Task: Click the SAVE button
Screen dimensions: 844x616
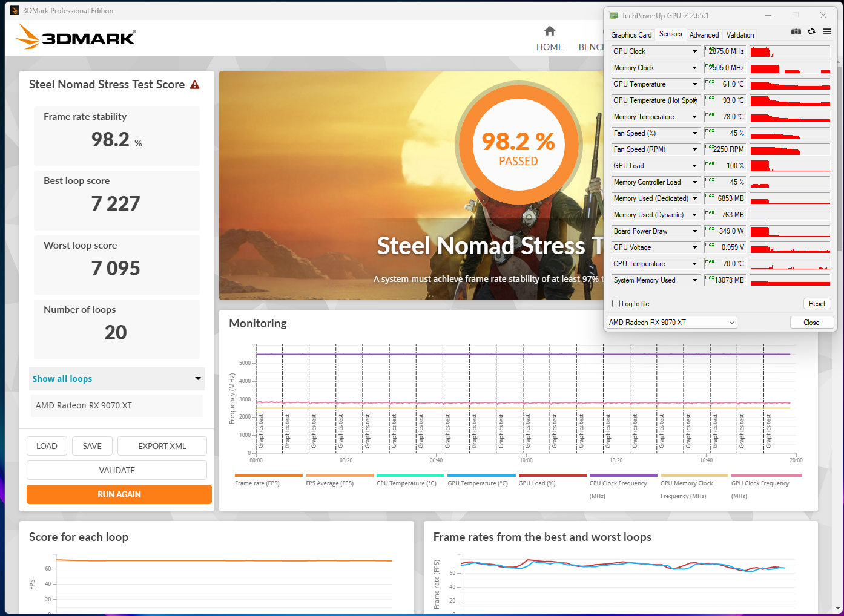Action: (92, 446)
